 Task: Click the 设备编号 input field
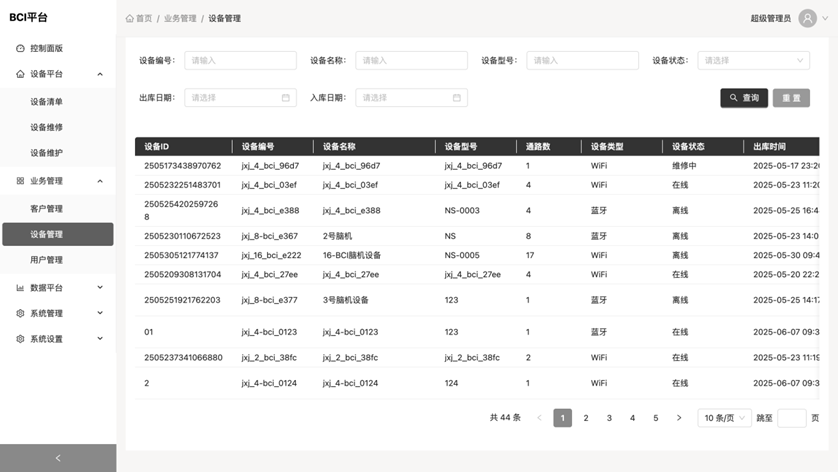point(240,61)
